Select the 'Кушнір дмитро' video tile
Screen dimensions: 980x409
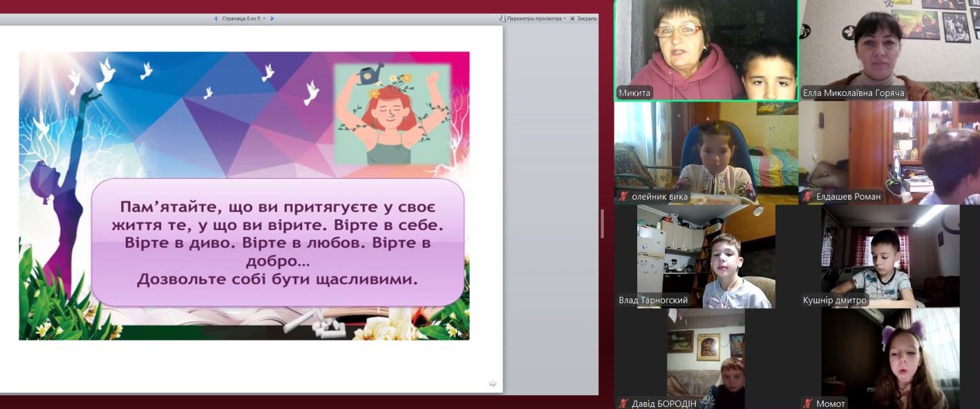point(890,256)
